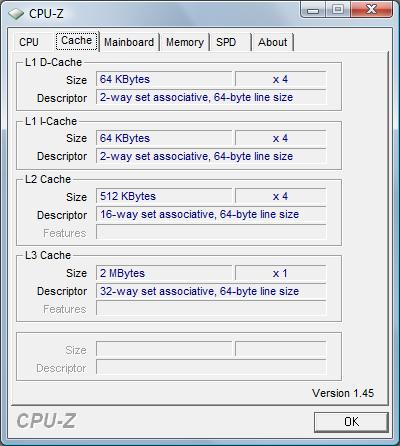Click the L2 Cache group label
The width and height of the screenshot is (400, 446).
point(48,179)
